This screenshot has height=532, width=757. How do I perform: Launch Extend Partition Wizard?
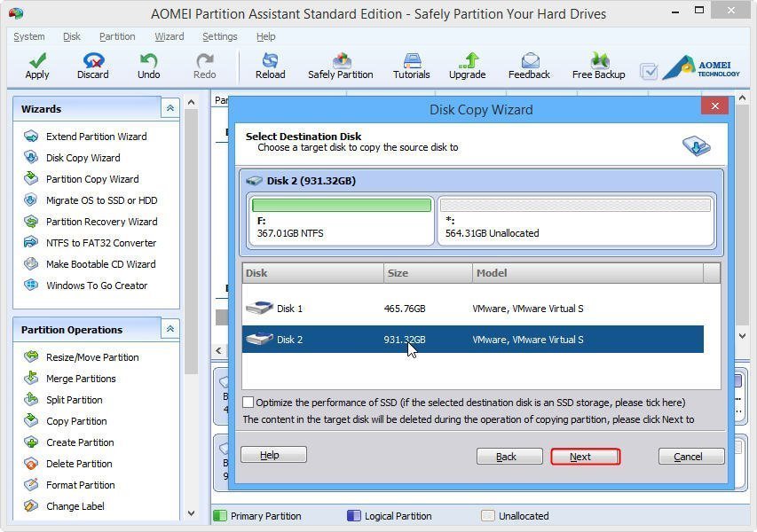pyautogui.click(x=85, y=137)
